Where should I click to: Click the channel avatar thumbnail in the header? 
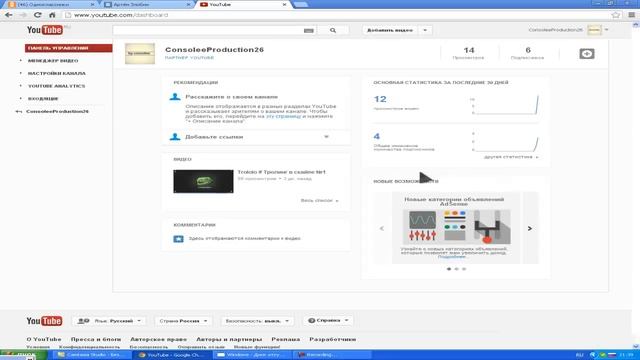tap(140, 53)
